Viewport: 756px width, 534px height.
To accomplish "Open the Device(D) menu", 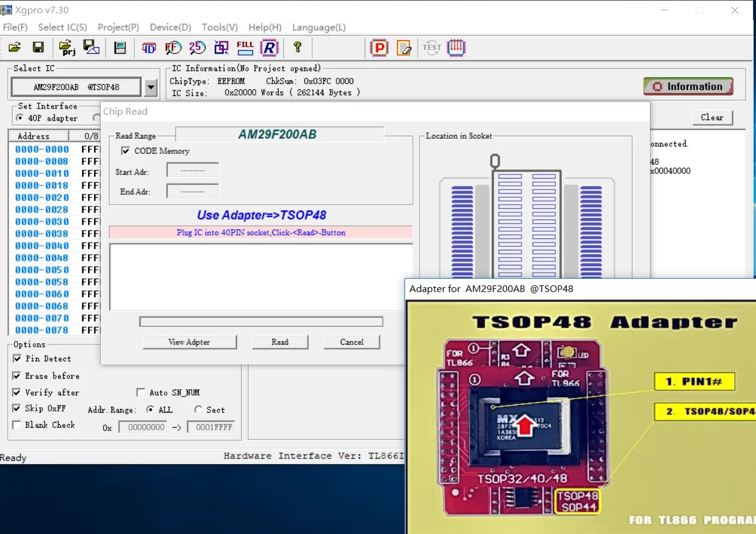I will tap(170, 27).
